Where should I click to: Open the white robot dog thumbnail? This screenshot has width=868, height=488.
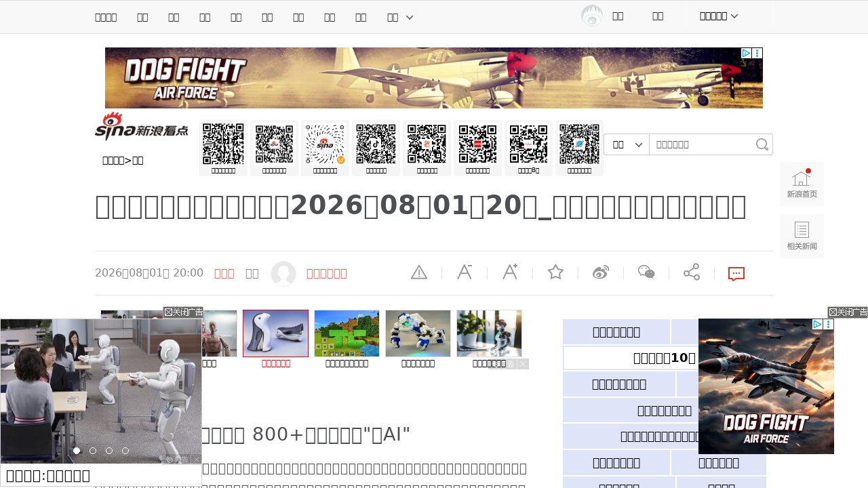418,333
